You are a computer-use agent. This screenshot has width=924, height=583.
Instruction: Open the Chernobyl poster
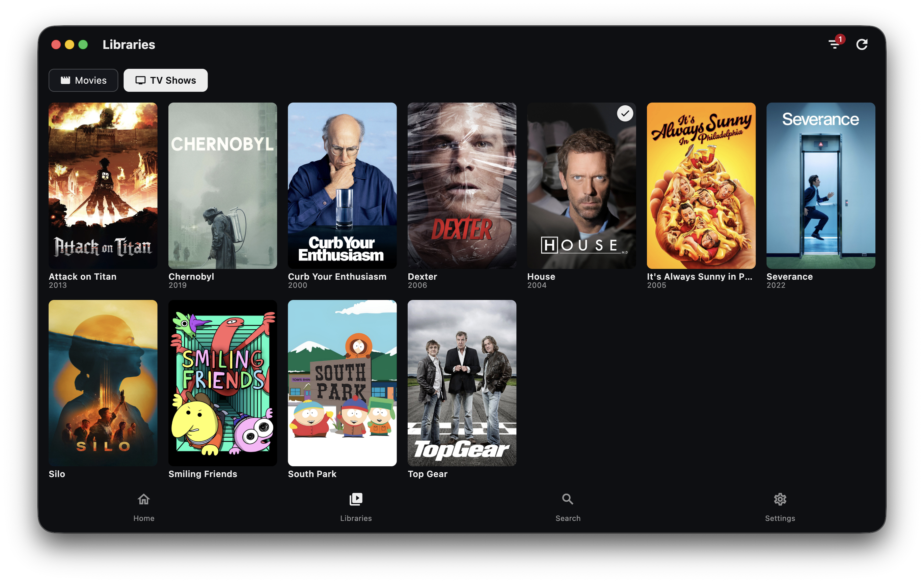click(222, 186)
